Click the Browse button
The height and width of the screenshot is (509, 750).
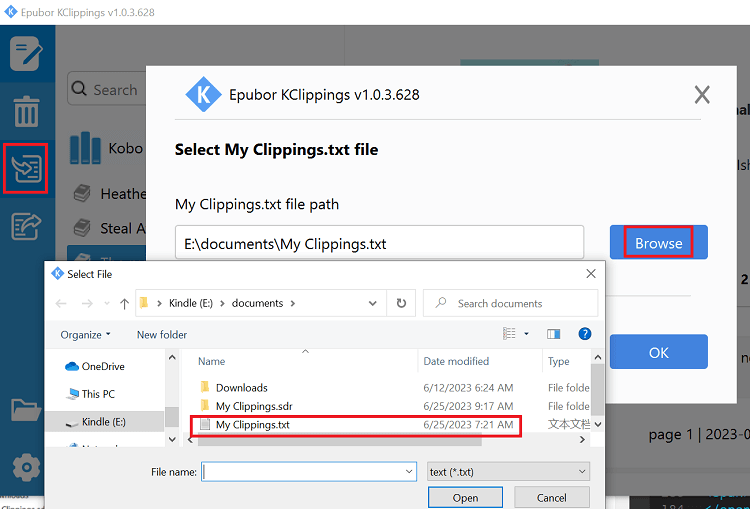coord(659,243)
